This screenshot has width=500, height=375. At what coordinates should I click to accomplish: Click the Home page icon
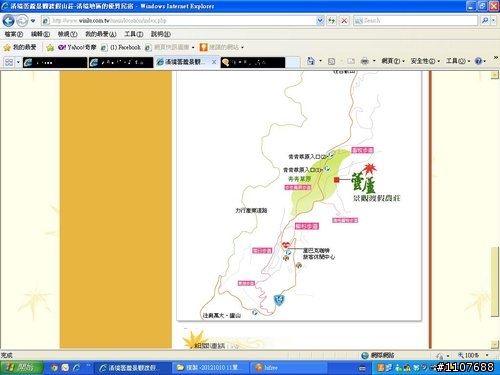pos(311,61)
